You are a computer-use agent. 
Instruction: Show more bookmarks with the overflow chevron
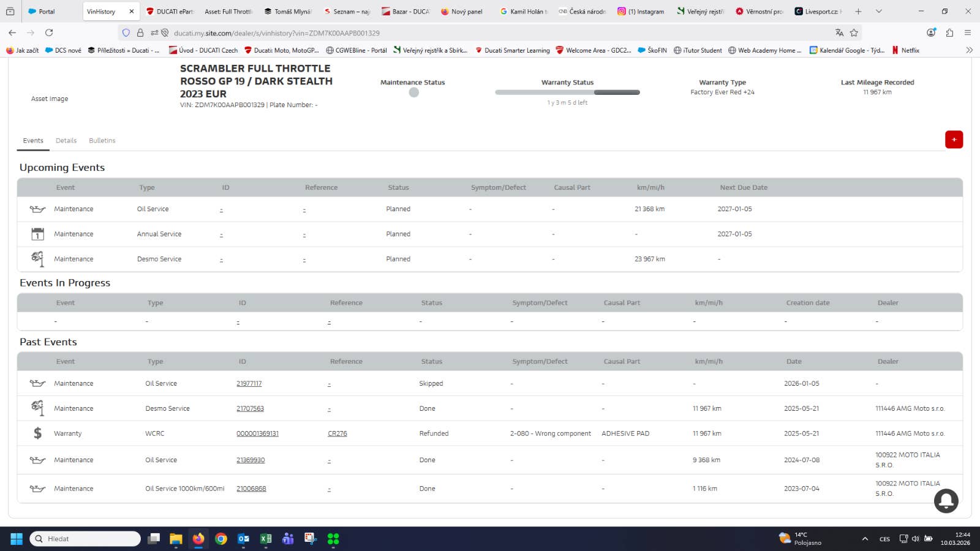969,50
